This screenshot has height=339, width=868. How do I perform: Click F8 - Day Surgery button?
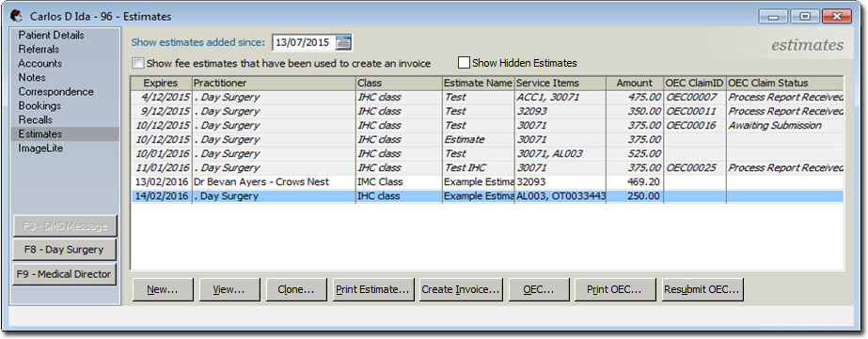pyautogui.click(x=64, y=250)
